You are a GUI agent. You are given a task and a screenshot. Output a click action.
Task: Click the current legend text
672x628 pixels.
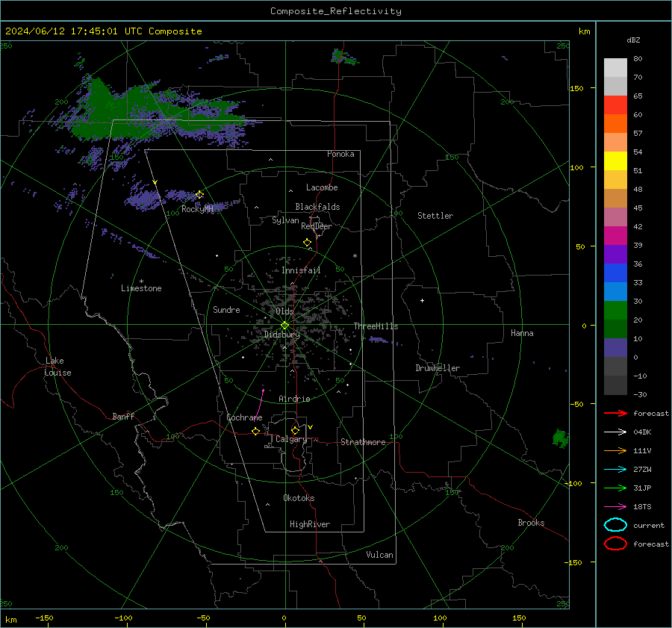pos(649,525)
